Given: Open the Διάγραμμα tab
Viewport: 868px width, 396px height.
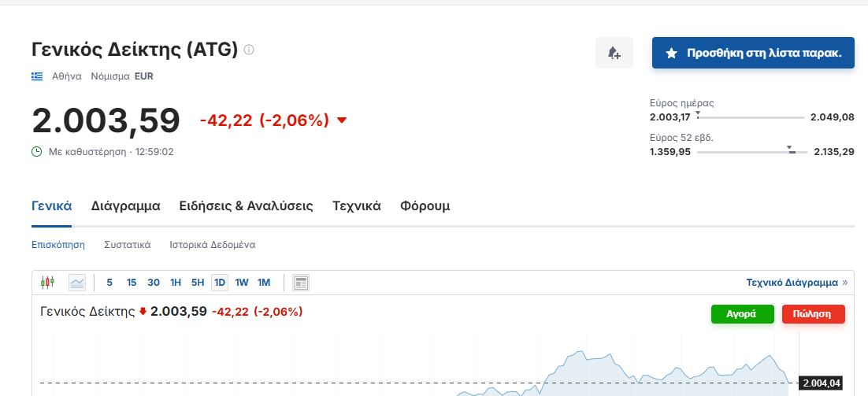Looking at the screenshot, I should pyautogui.click(x=125, y=206).
